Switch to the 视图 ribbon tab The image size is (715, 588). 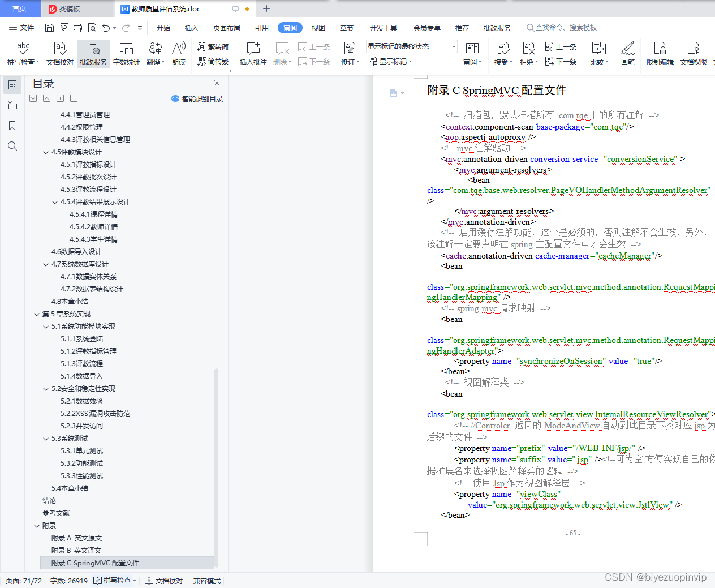tap(318, 27)
